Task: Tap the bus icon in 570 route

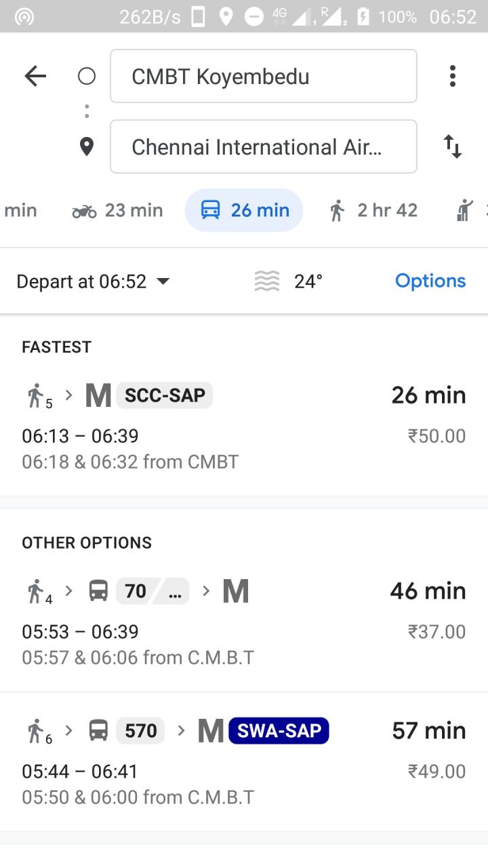Action: click(x=98, y=731)
